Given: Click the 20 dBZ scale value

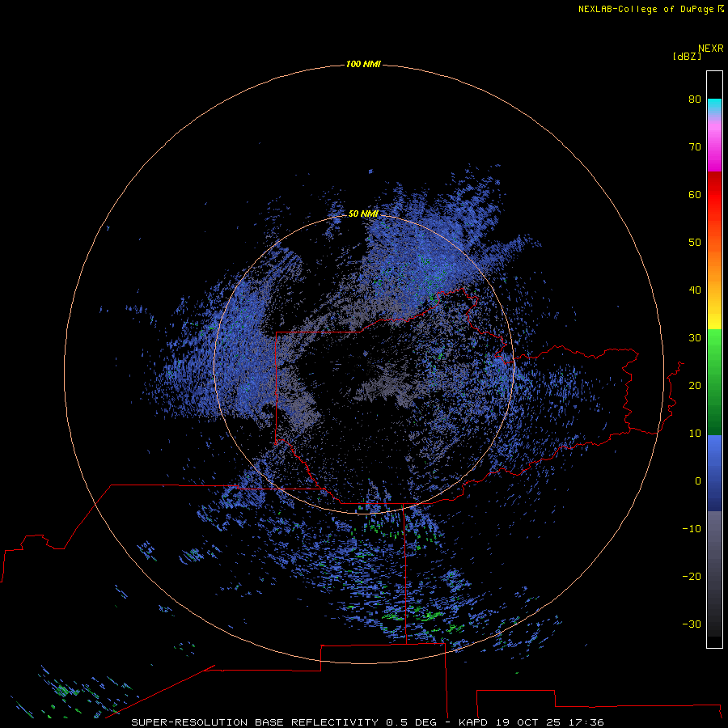Looking at the screenshot, I should pos(695,385).
